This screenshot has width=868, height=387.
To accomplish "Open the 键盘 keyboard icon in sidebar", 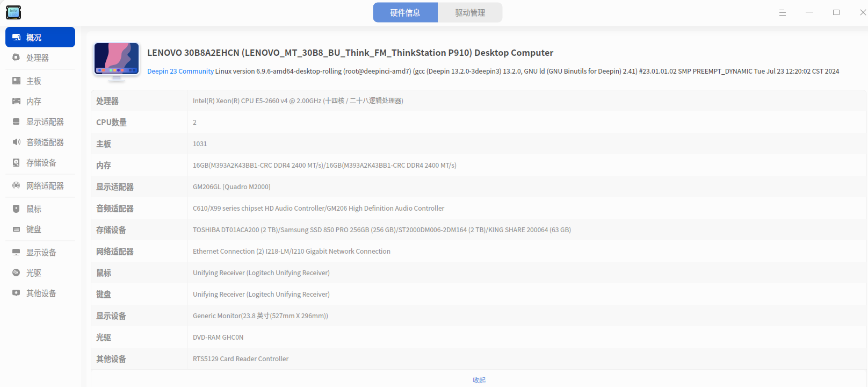I will tap(16, 229).
